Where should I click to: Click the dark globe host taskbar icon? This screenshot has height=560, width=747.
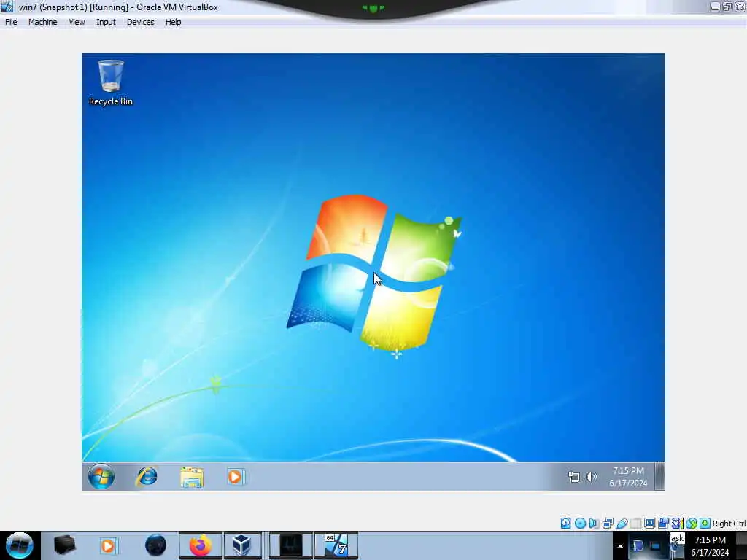(x=156, y=545)
